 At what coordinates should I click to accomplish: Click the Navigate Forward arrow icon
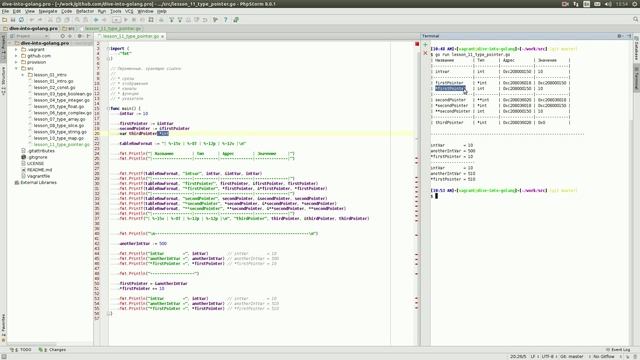click(104, 20)
